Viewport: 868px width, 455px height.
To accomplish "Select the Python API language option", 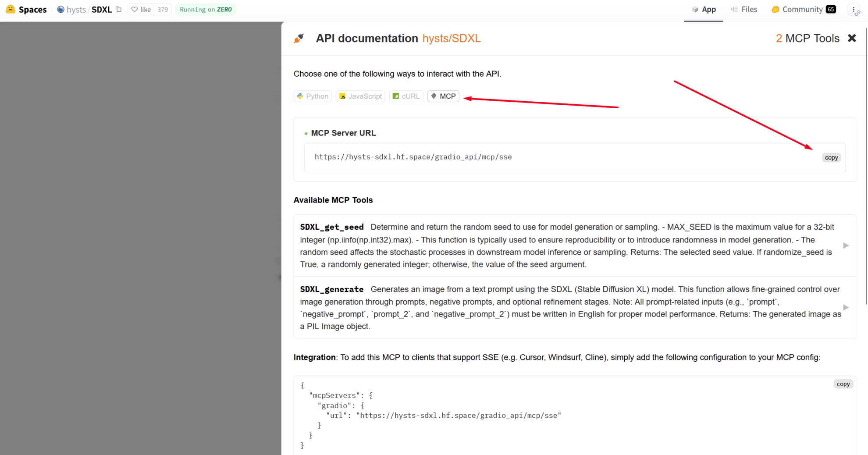I will pyautogui.click(x=312, y=96).
